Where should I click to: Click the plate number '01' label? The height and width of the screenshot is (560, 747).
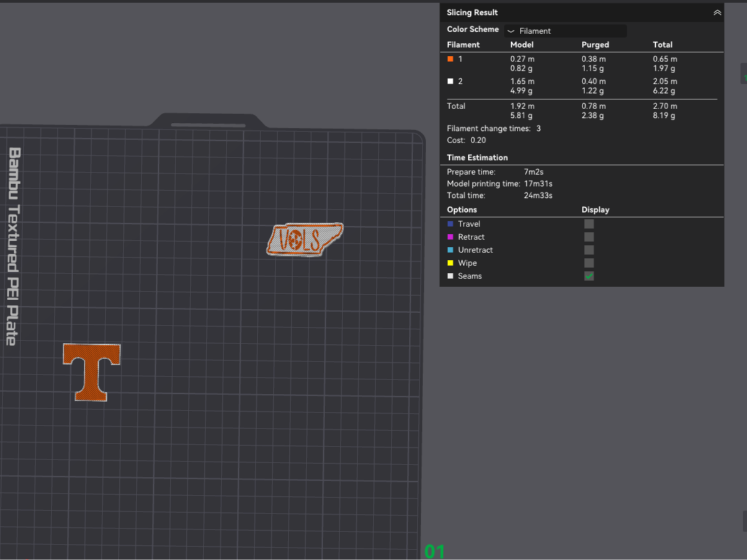coord(434,551)
